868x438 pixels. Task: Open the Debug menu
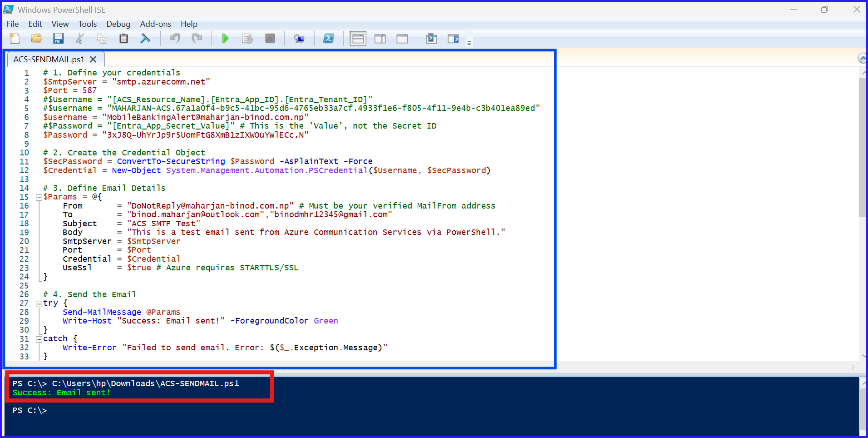118,24
